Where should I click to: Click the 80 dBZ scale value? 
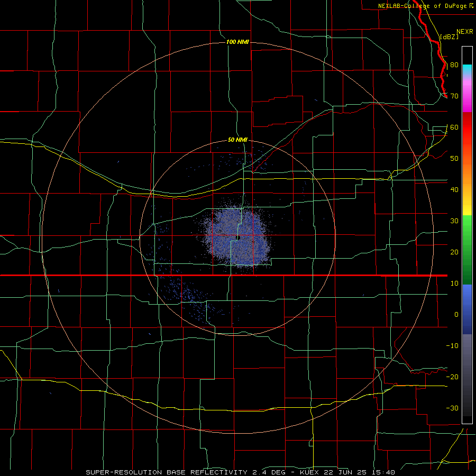click(454, 65)
